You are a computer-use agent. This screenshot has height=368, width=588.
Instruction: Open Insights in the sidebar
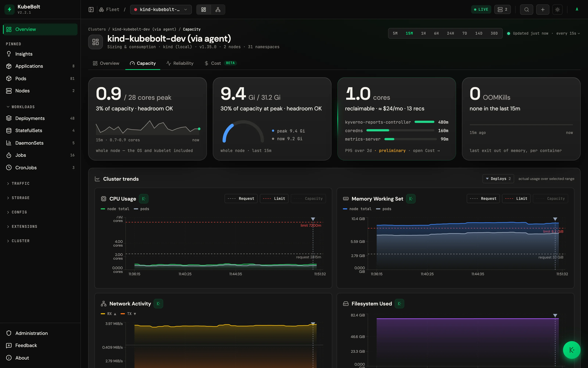40,54
